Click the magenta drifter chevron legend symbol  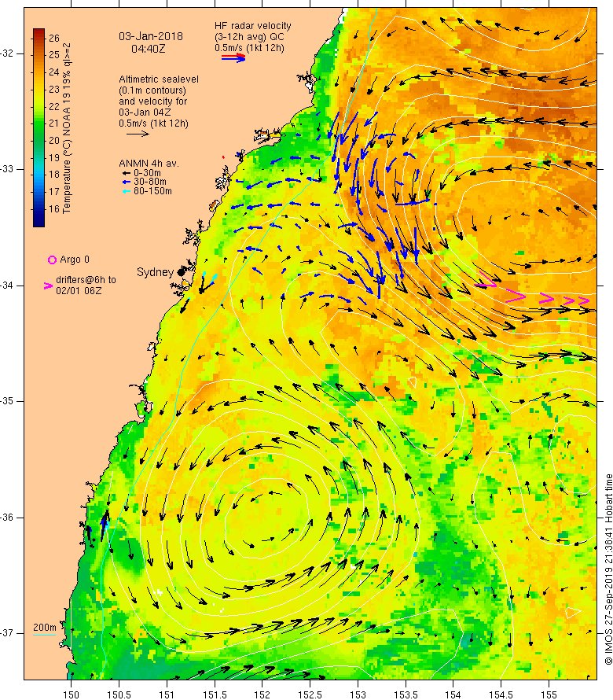48,286
